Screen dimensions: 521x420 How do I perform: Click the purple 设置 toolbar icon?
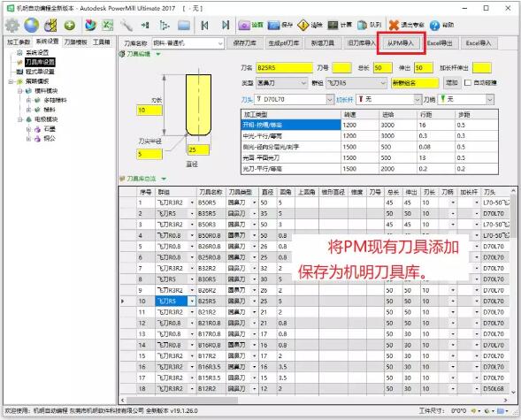coord(244,26)
